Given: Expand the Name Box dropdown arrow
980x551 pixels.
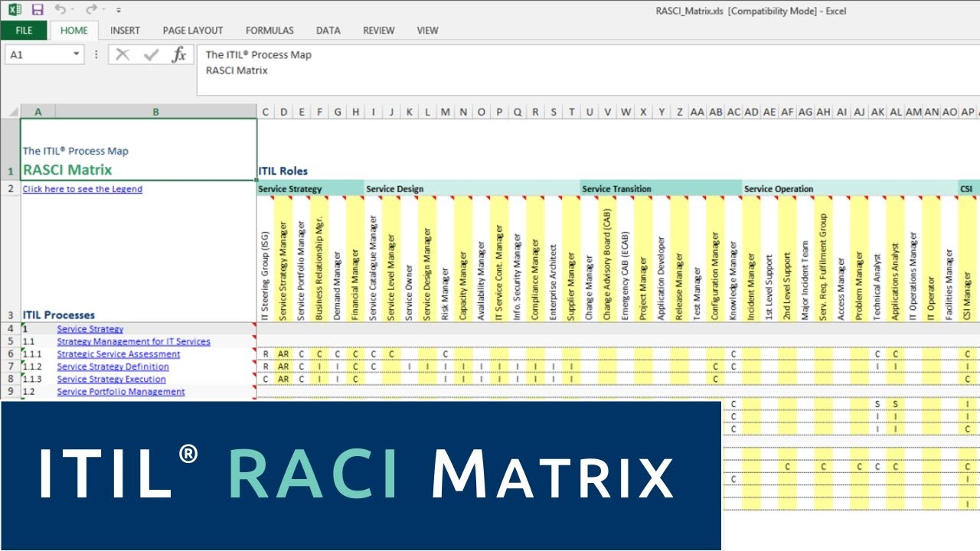Looking at the screenshot, I should 77,54.
